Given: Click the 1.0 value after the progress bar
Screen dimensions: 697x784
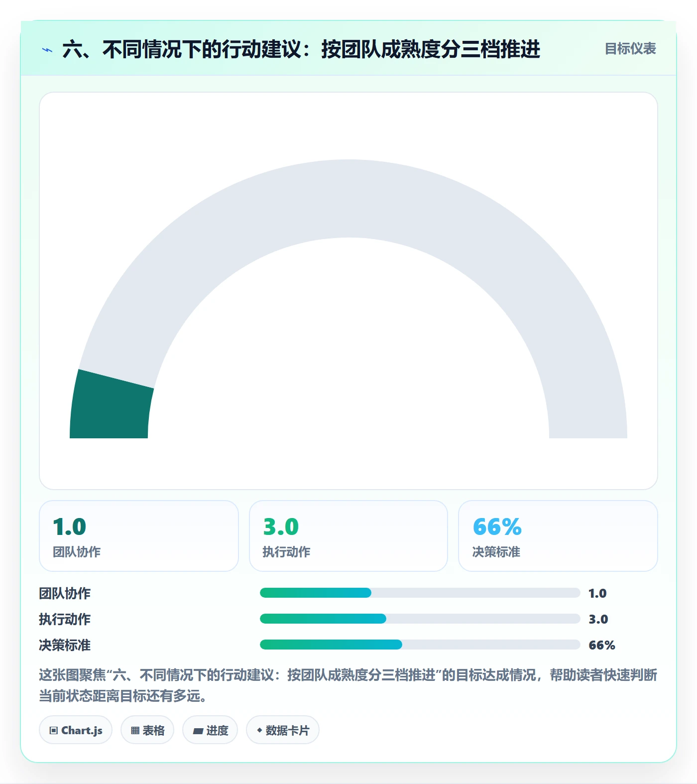Looking at the screenshot, I should [x=597, y=593].
